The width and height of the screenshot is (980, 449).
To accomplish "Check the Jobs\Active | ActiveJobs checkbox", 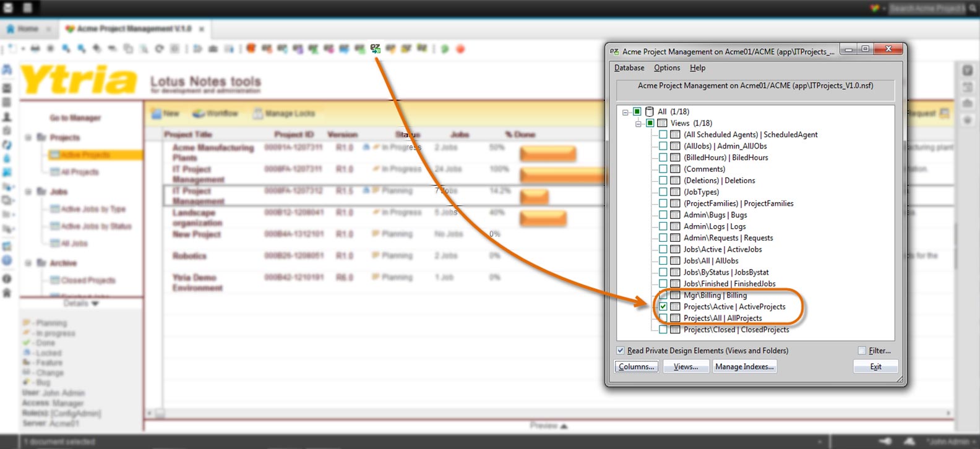I will click(663, 249).
